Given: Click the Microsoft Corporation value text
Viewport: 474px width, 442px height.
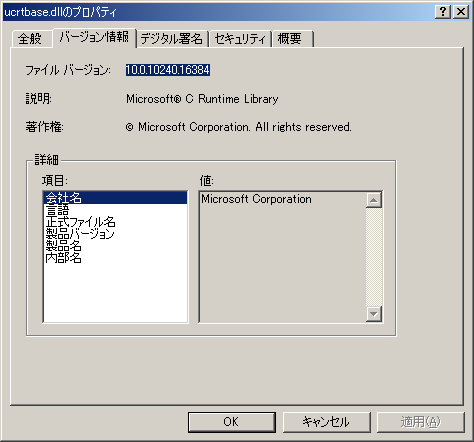Looking at the screenshot, I should tap(256, 199).
